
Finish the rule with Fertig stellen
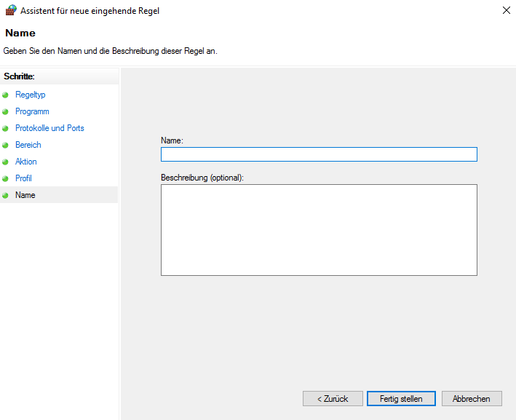pos(401,399)
